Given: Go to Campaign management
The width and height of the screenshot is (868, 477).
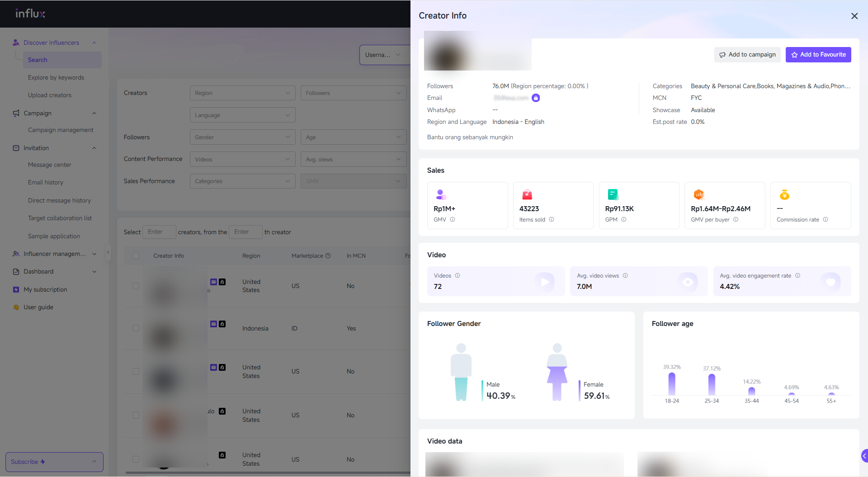Looking at the screenshot, I should coord(61,130).
